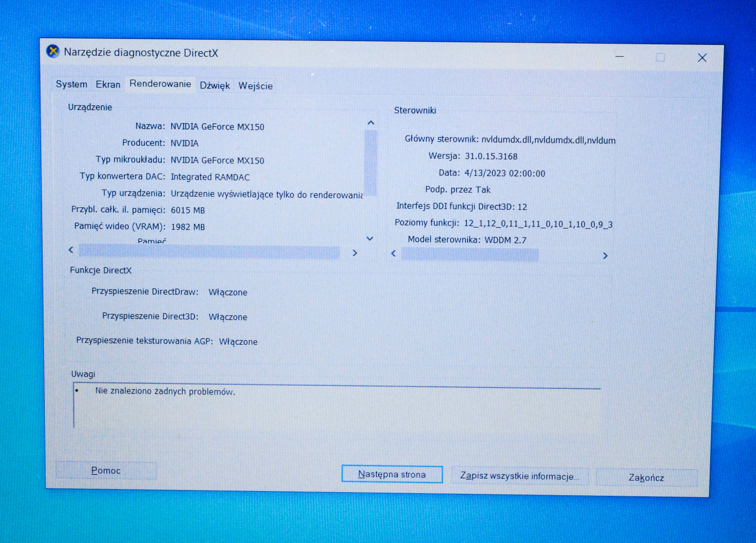Viewport: 756px width, 543px height.
Task: Switch to the System tab
Action: click(x=71, y=84)
